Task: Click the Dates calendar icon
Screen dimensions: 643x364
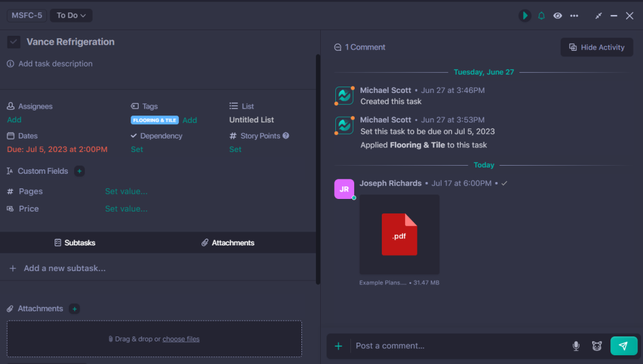Action: (x=11, y=136)
